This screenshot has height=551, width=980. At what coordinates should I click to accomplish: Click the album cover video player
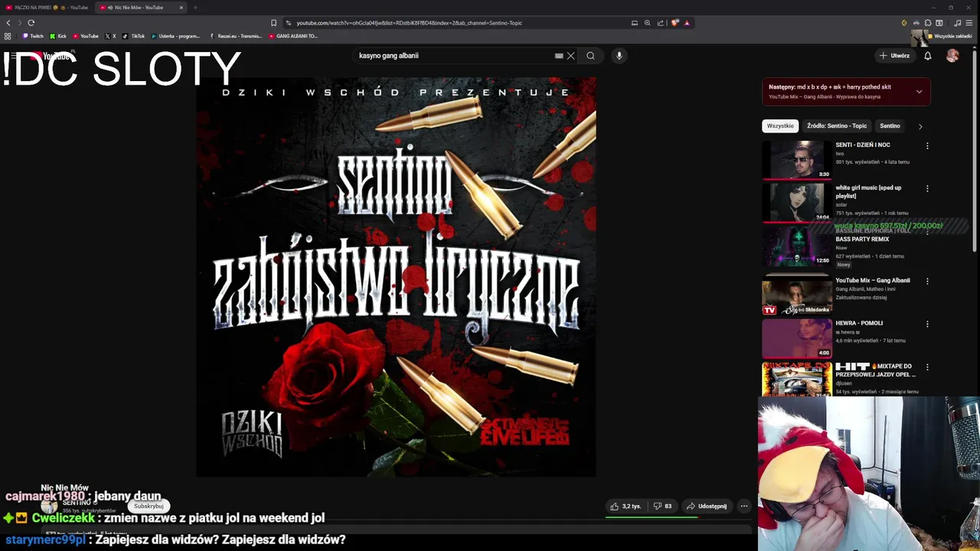click(396, 277)
